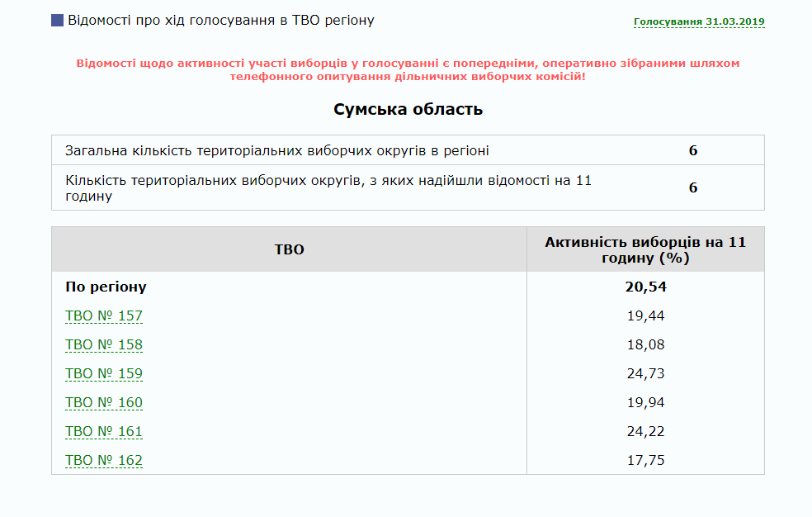
Task: Open the ТВО № 159 link
Action: coord(104,373)
